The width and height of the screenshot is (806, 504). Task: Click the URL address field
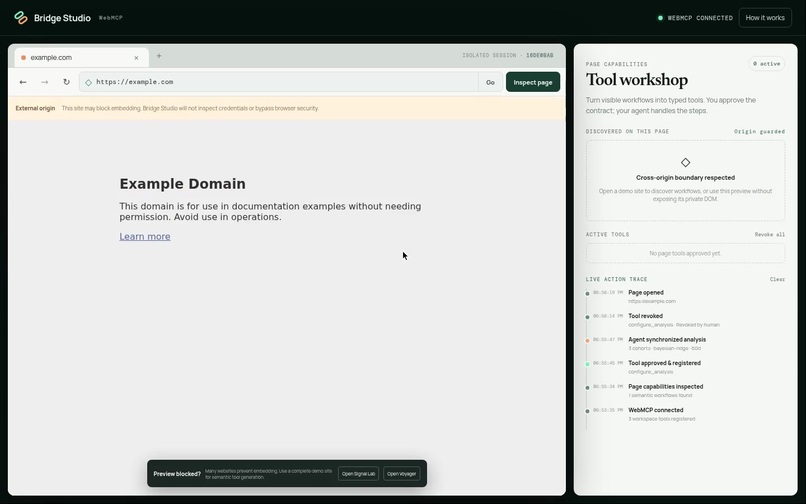coord(279,82)
